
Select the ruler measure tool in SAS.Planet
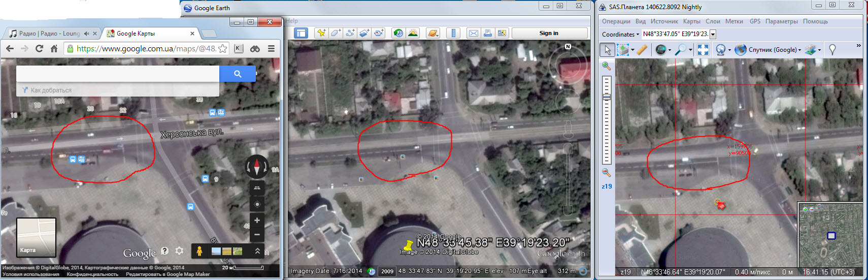point(642,49)
